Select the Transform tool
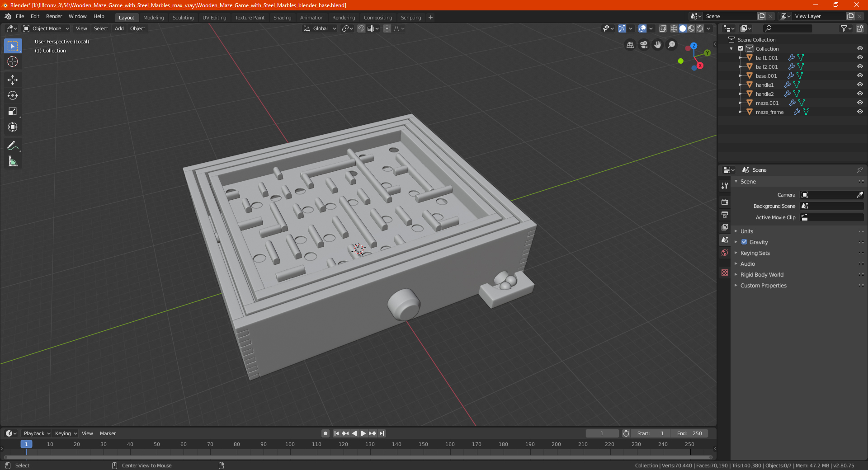Image resolution: width=868 pixels, height=470 pixels. [x=13, y=127]
